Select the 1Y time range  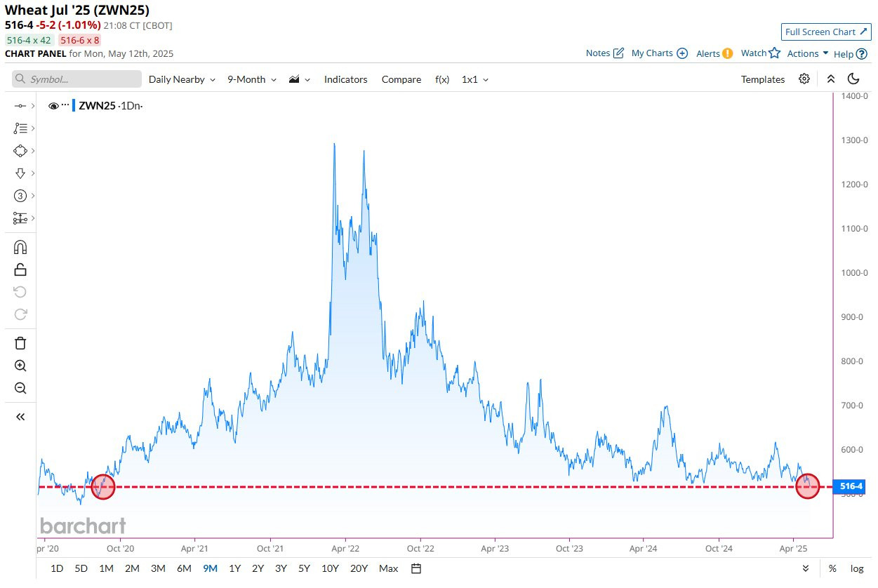click(235, 568)
